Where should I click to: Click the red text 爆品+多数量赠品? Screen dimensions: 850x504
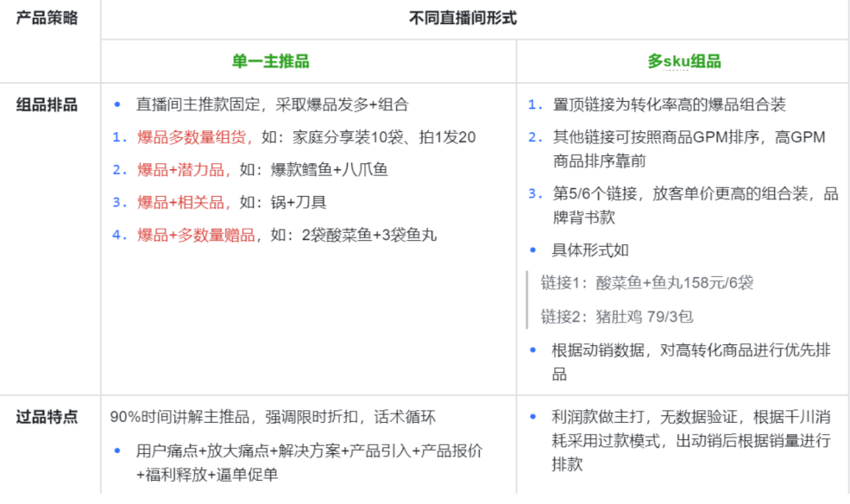click(196, 235)
